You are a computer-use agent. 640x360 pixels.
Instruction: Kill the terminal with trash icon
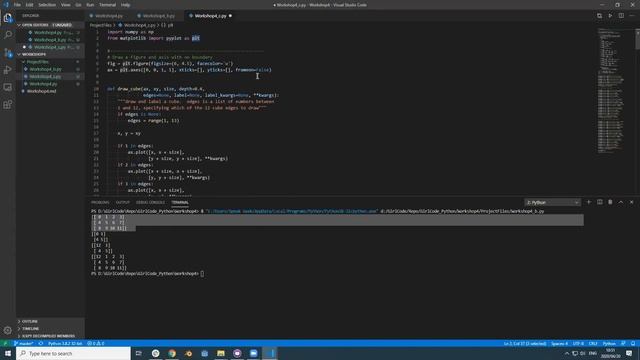pos(610,202)
